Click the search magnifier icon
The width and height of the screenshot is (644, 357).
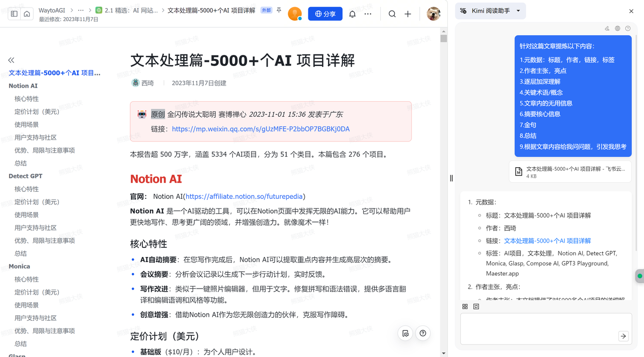(x=392, y=14)
